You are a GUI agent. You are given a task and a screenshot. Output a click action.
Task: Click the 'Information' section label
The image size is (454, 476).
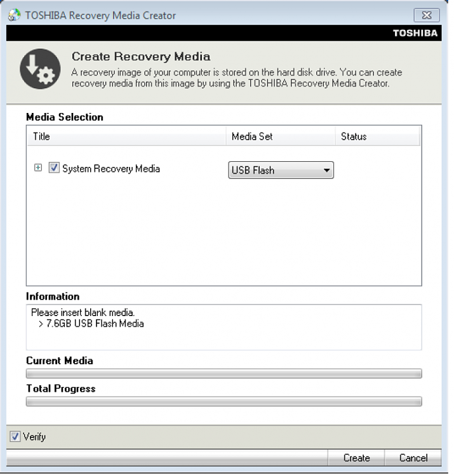click(53, 296)
